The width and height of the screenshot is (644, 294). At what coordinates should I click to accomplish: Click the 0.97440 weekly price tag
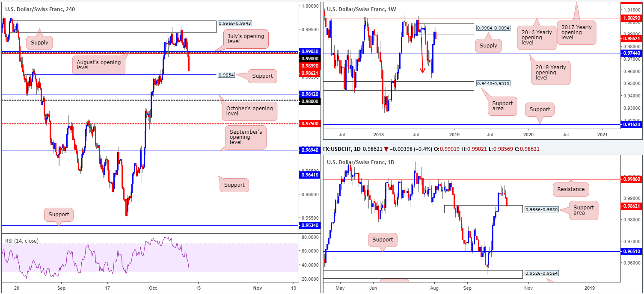pos(632,53)
